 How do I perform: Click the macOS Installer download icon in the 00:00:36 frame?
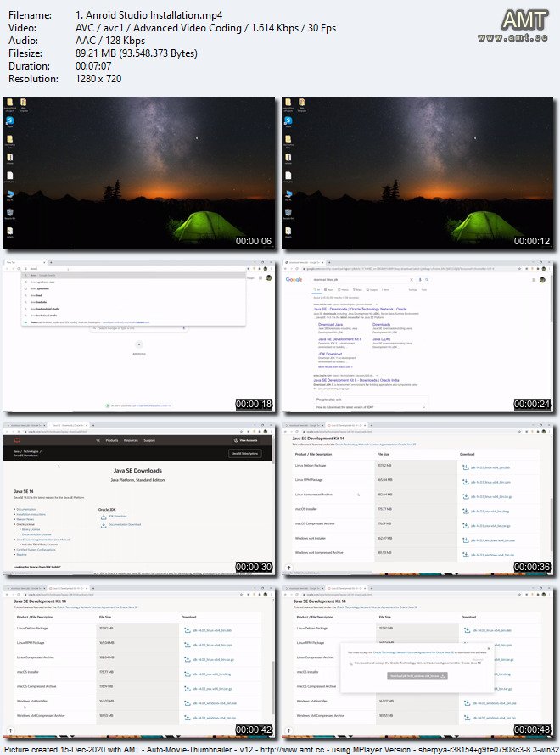(x=466, y=511)
